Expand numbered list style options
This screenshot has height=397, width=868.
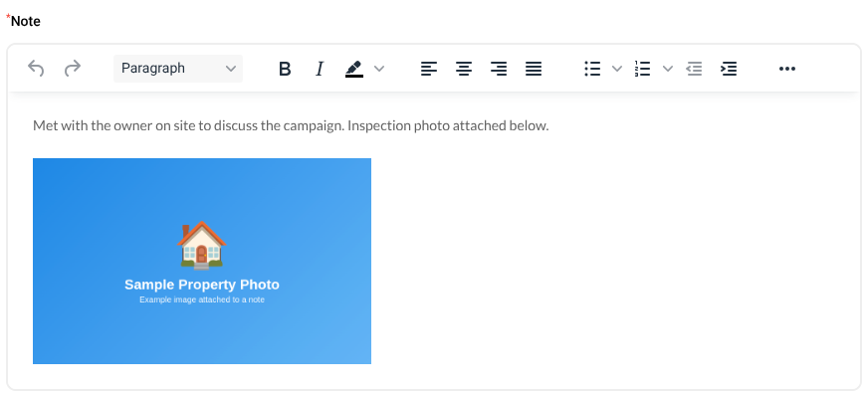coord(668,69)
